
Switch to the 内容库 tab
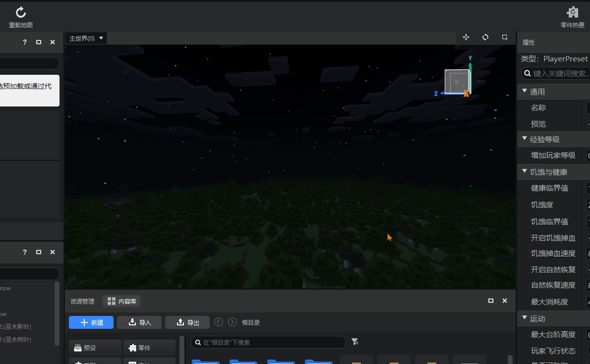click(121, 301)
